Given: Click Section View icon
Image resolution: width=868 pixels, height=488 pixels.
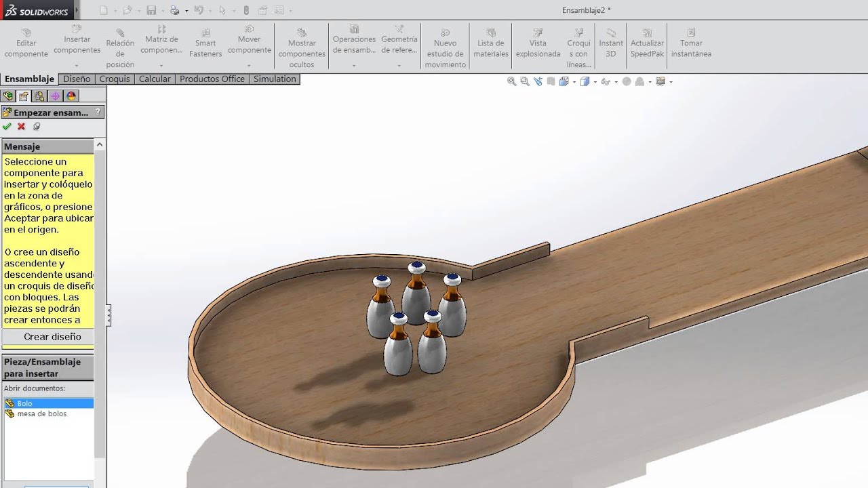Looking at the screenshot, I should coord(551,81).
